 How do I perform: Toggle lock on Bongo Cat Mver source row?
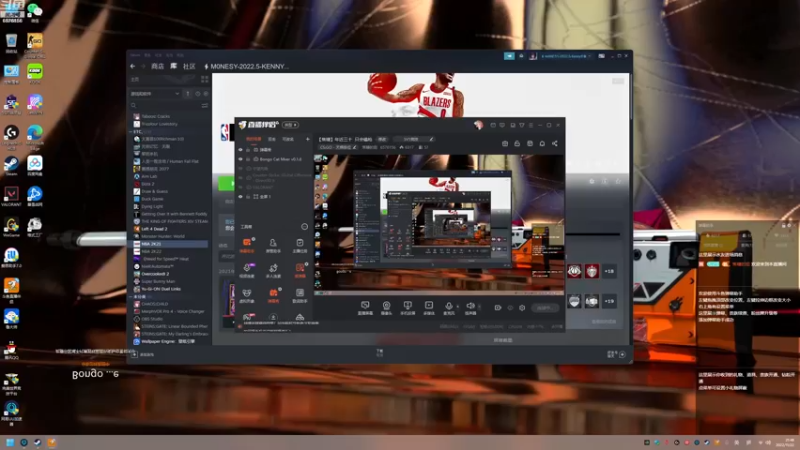(248, 159)
